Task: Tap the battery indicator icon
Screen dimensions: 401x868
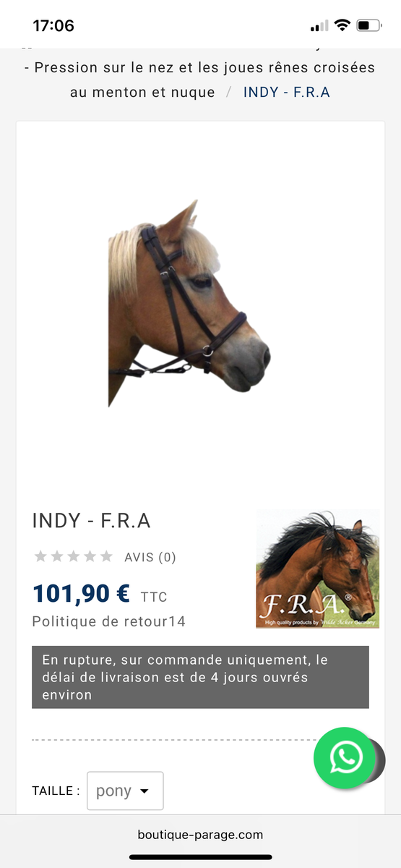Action: coord(369,25)
